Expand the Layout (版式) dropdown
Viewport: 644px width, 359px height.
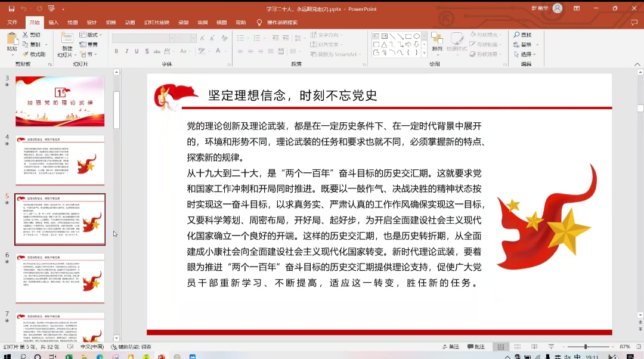[x=92, y=35]
